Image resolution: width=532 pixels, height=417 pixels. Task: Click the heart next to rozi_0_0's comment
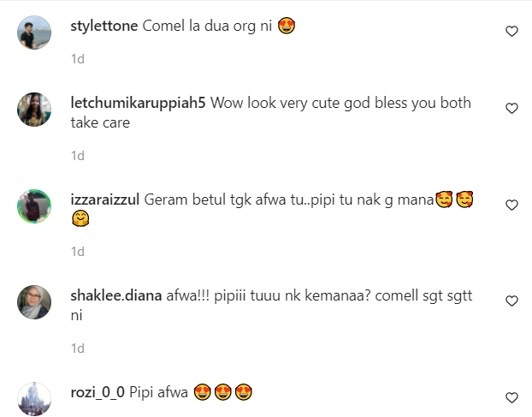click(511, 397)
